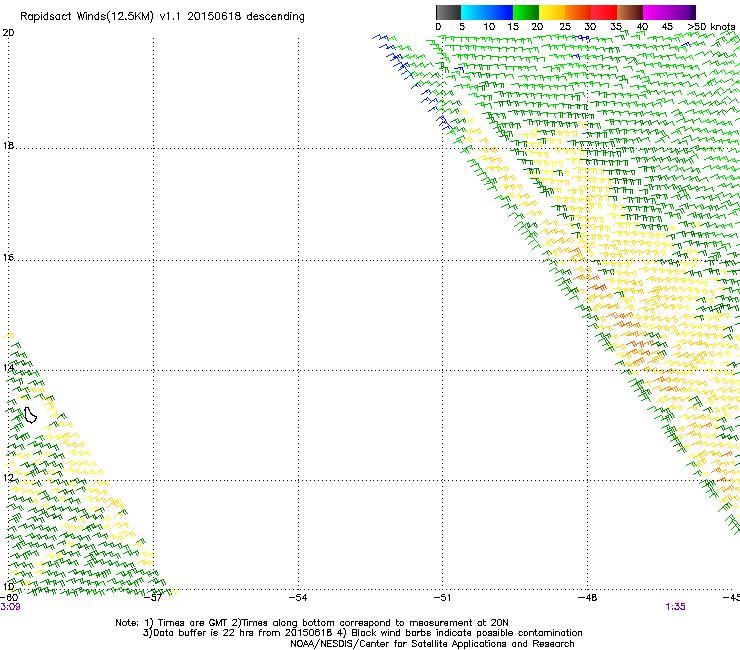The image size is (740, 650).
Task: Click the purple '1:35' swath time
Action: coord(675,607)
